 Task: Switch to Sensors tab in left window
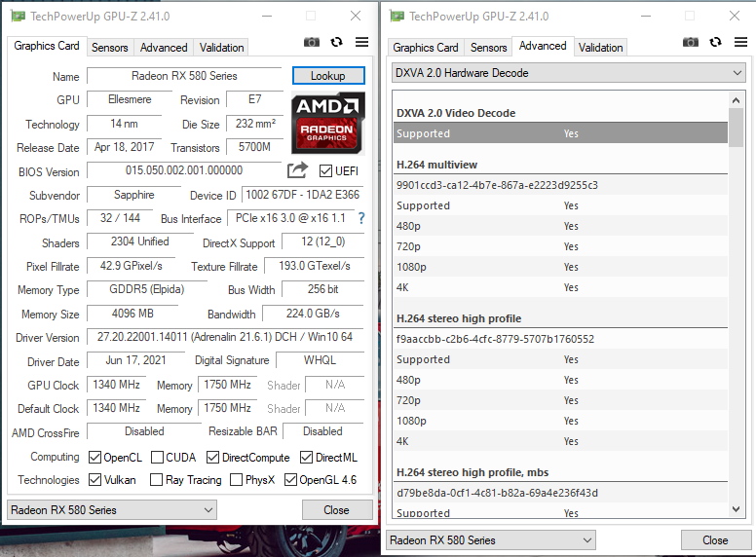click(x=110, y=48)
